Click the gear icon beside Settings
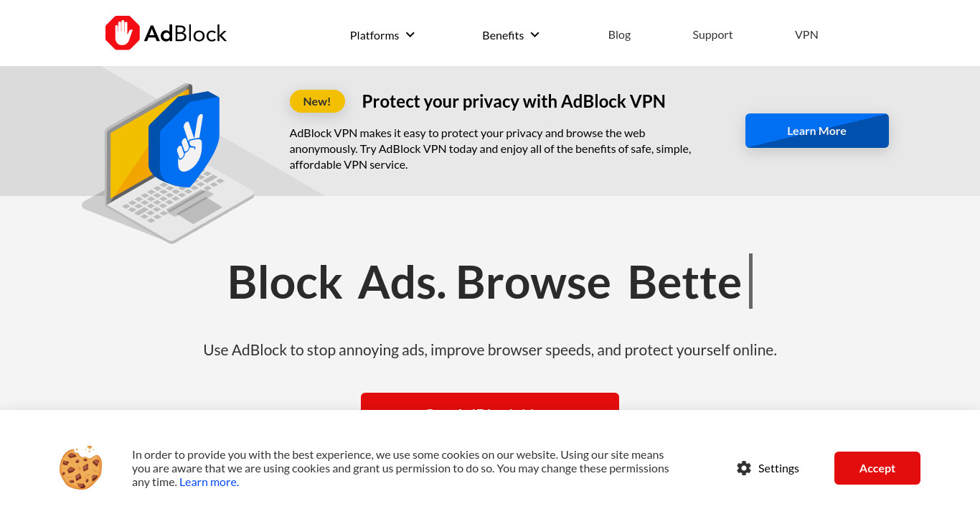 pos(744,468)
